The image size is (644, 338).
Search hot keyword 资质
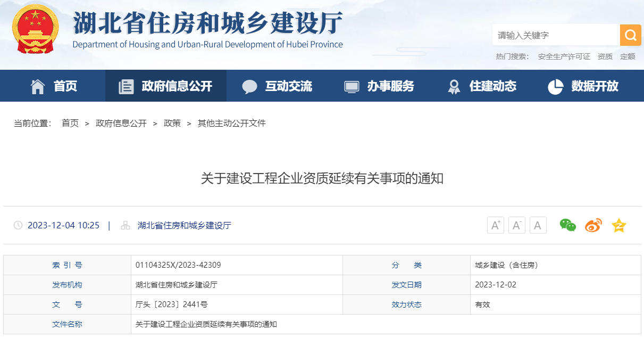[605, 56]
